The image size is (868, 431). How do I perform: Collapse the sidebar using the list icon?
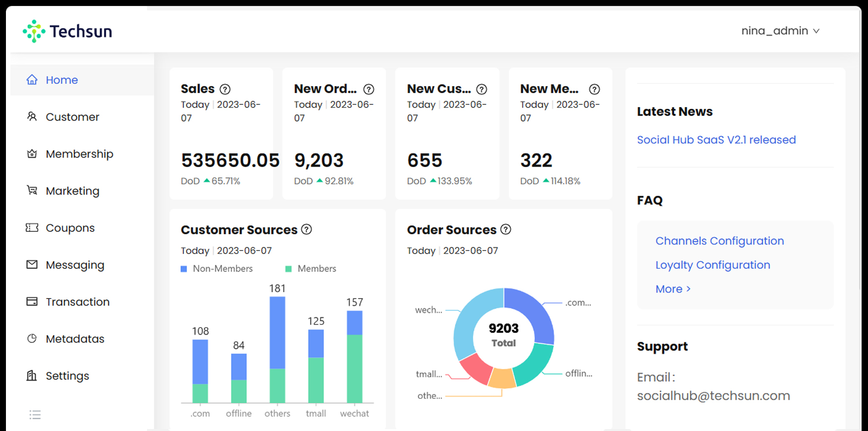pyautogui.click(x=35, y=415)
